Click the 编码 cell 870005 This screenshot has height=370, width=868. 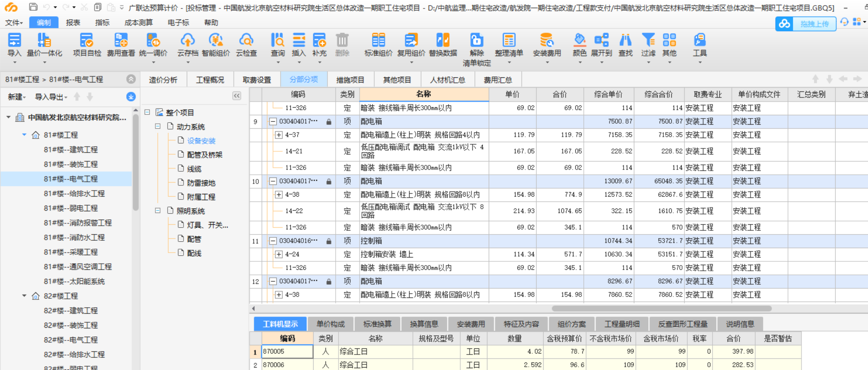[x=287, y=352]
